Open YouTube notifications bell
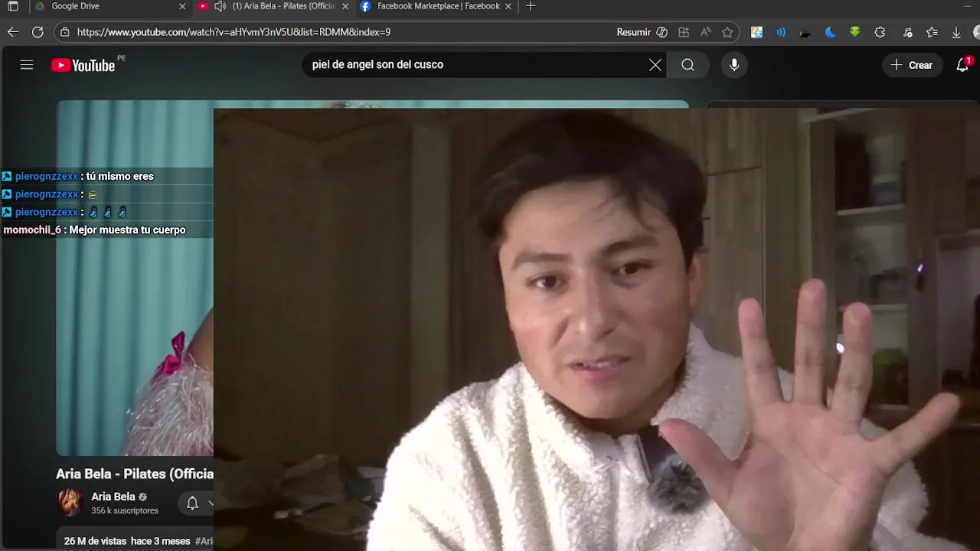Screen dimensions: 980x551 [963, 65]
